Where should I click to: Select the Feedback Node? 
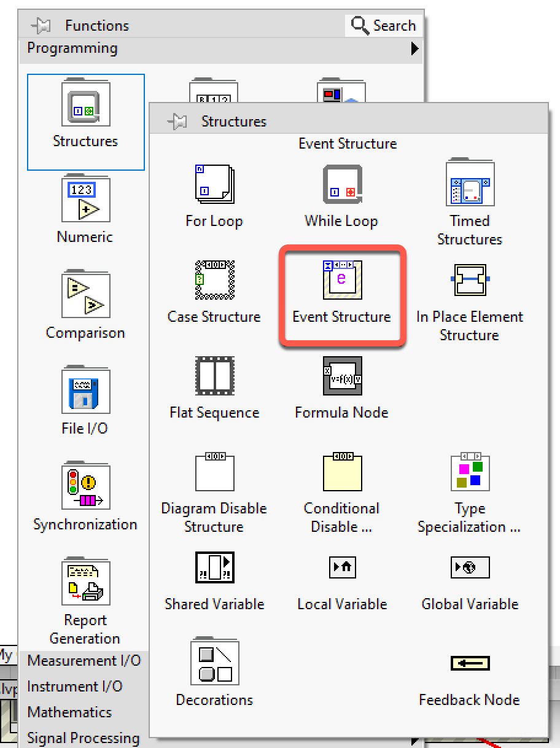[x=469, y=663]
